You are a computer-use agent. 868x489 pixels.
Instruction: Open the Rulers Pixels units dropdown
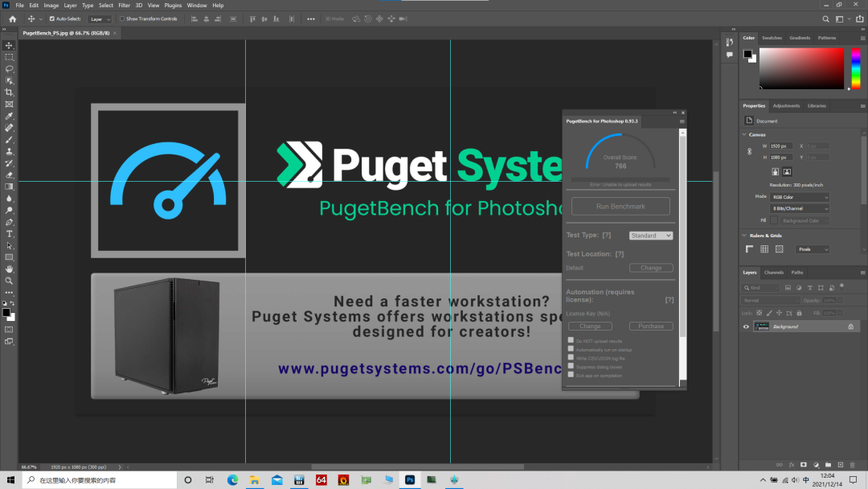[813, 249]
